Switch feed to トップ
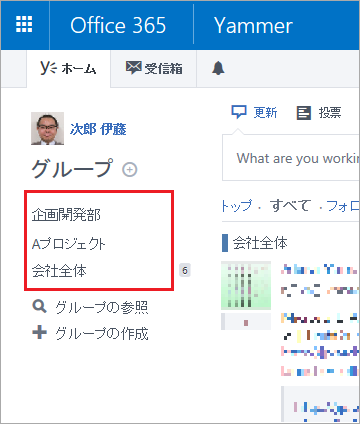The image size is (360, 424). tap(237, 205)
